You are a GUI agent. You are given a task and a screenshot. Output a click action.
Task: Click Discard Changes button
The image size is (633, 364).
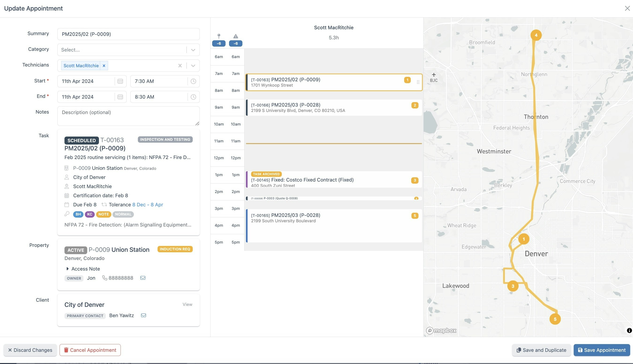click(30, 350)
